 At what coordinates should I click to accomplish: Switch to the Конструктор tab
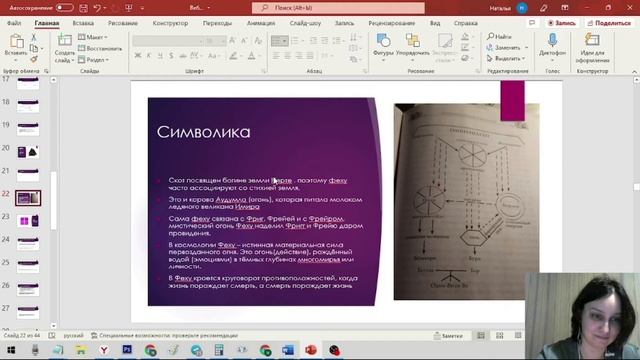[x=170, y=23]
